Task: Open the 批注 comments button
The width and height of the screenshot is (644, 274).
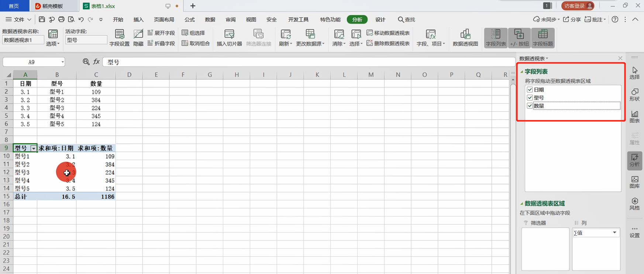Action: [x=595, y=20]
